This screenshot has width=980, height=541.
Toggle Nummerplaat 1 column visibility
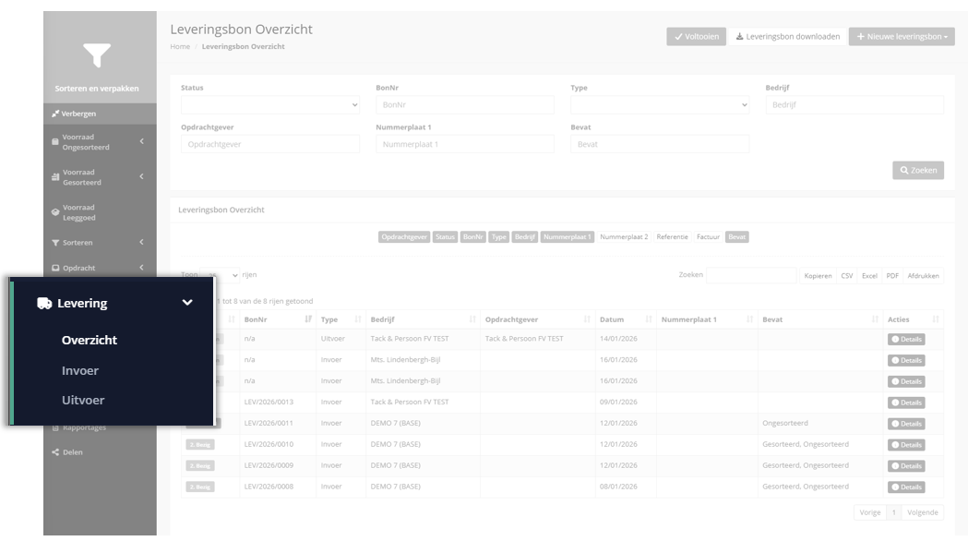[568, 237]
